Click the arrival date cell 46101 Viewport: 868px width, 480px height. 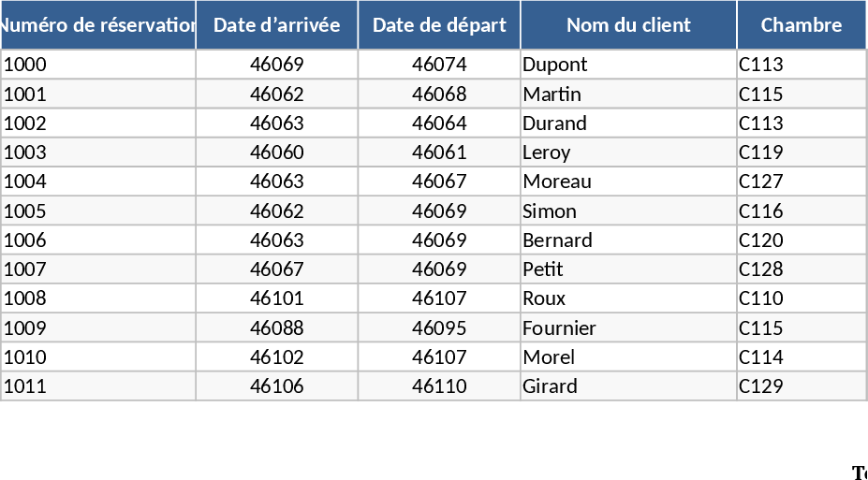(277, 298)
